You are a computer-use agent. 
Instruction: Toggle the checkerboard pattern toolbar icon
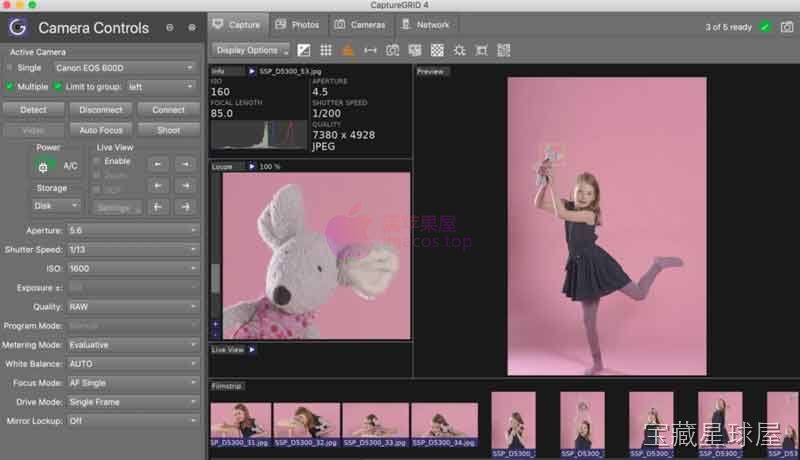(x=437, y=50)
